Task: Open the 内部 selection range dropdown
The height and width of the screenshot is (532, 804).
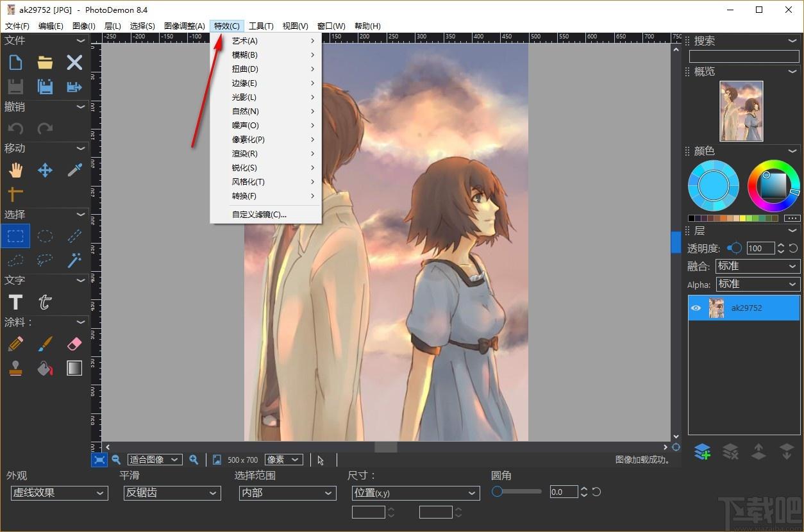Action: coord(288,493)
